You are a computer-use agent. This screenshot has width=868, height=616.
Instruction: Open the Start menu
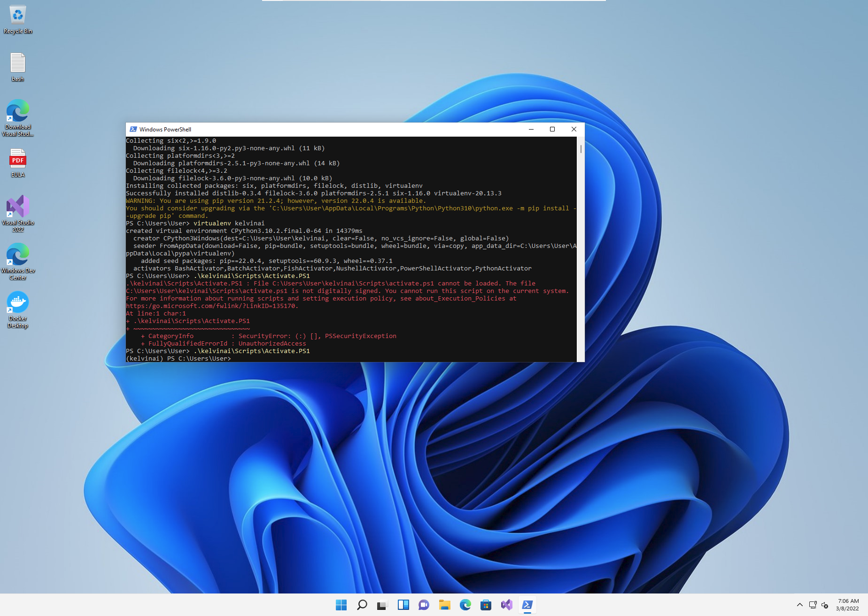click(x=341, y=605)
